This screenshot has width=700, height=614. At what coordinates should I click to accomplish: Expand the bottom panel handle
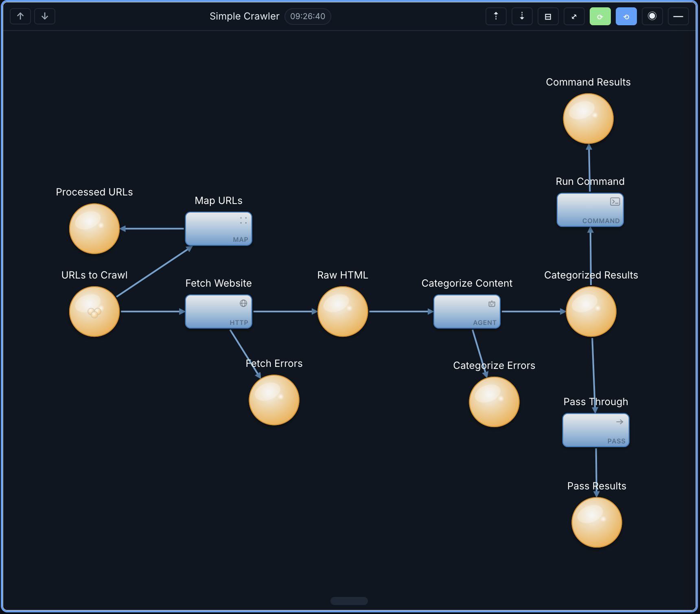click(x=349, y=601)
